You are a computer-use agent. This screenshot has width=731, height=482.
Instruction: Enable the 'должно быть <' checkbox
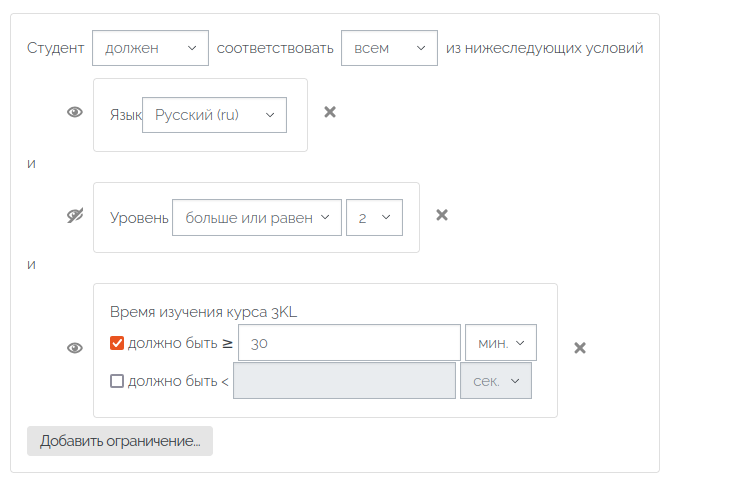click(x=117, y=381)
